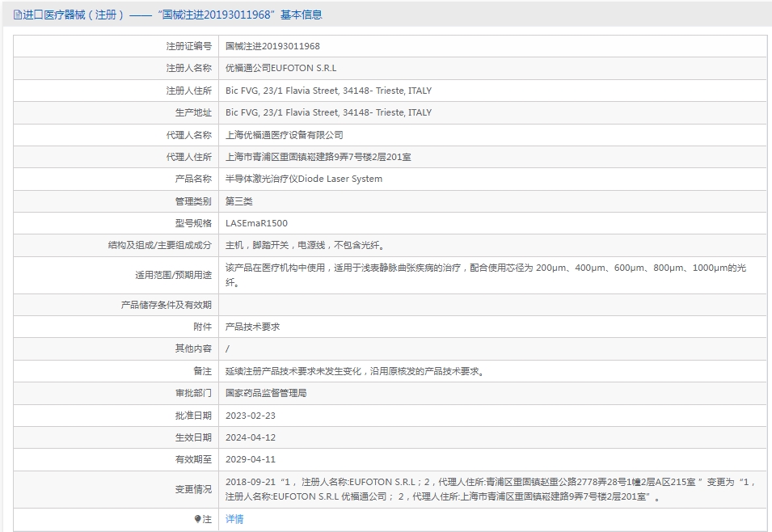Click the 备注 label

click(x=202, y=371)
